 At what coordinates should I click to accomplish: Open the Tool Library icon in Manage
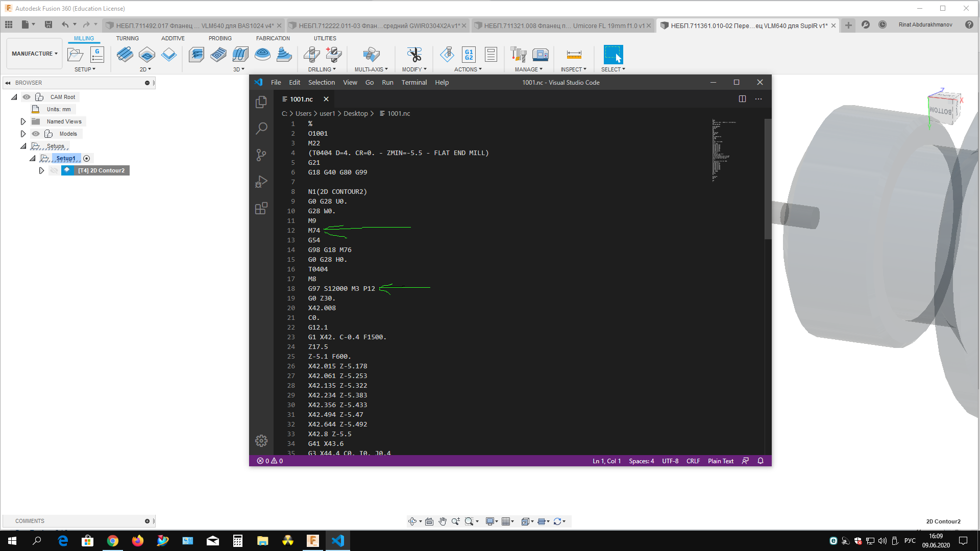coord(518,55)
